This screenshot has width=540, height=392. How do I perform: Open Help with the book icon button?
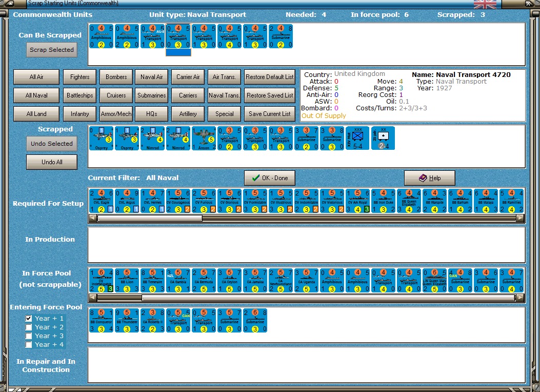(430, 178)
